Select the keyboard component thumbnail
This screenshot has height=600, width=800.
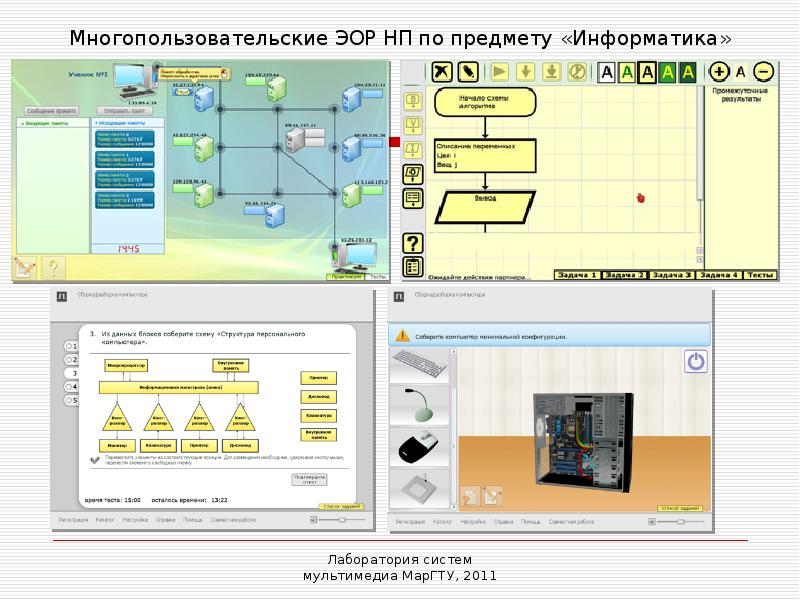click(418, 363)
